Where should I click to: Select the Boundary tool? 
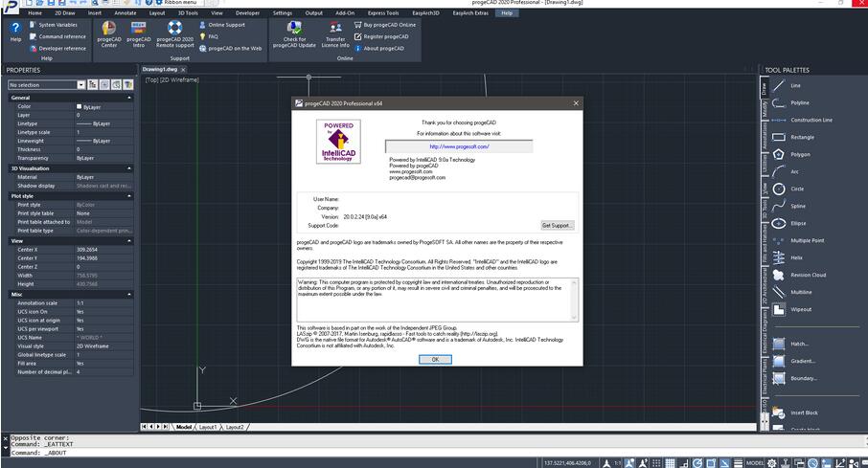tap(794, 378)
